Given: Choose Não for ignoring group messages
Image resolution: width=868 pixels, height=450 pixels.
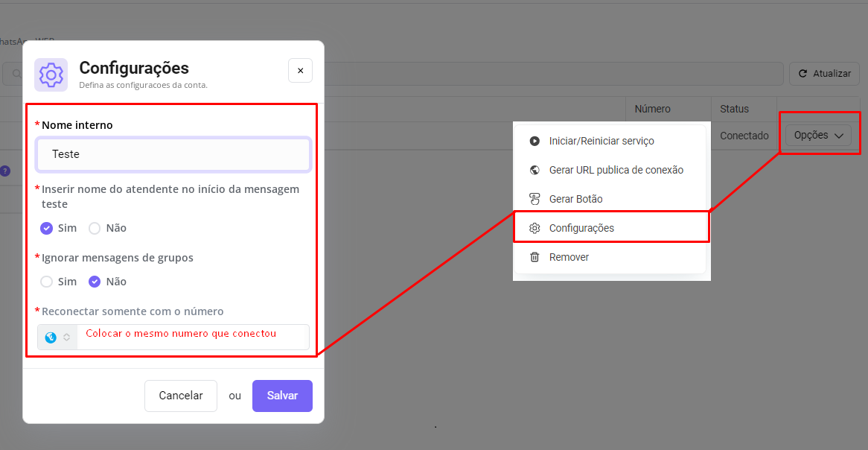Looking at the screenshot, I should [x=95, y=282].
